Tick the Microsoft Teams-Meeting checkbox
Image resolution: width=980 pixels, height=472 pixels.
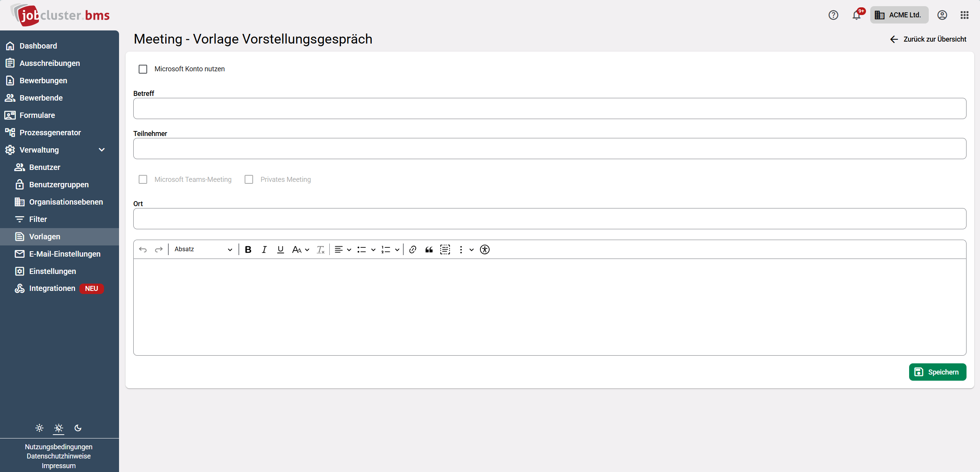tap(143, 180)
